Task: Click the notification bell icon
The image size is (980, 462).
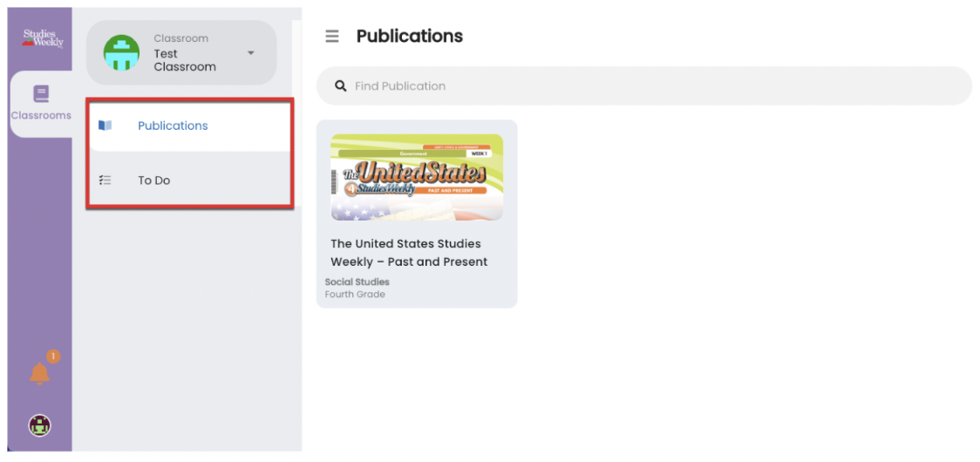Action: tap(39, 373)
